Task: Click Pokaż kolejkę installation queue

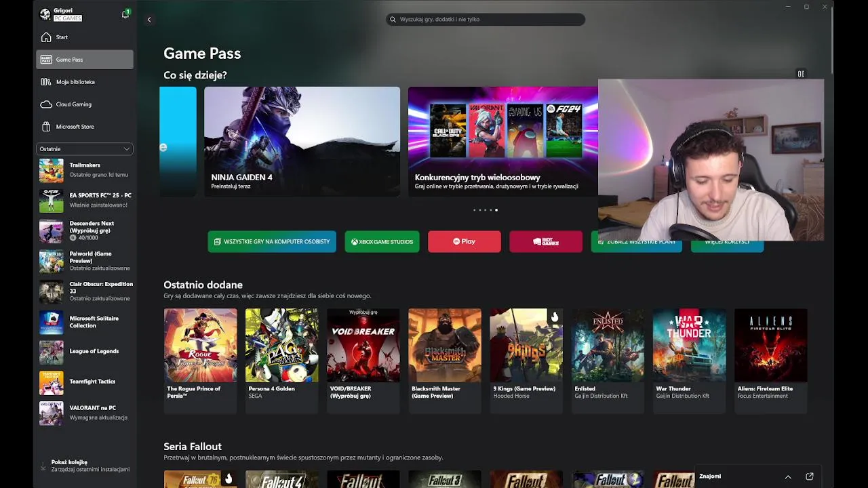Action: 85,466
